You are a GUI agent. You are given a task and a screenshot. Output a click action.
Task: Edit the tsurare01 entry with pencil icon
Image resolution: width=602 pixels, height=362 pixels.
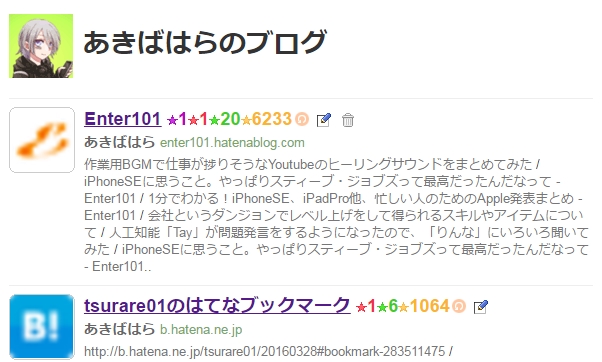click(481, 307)
